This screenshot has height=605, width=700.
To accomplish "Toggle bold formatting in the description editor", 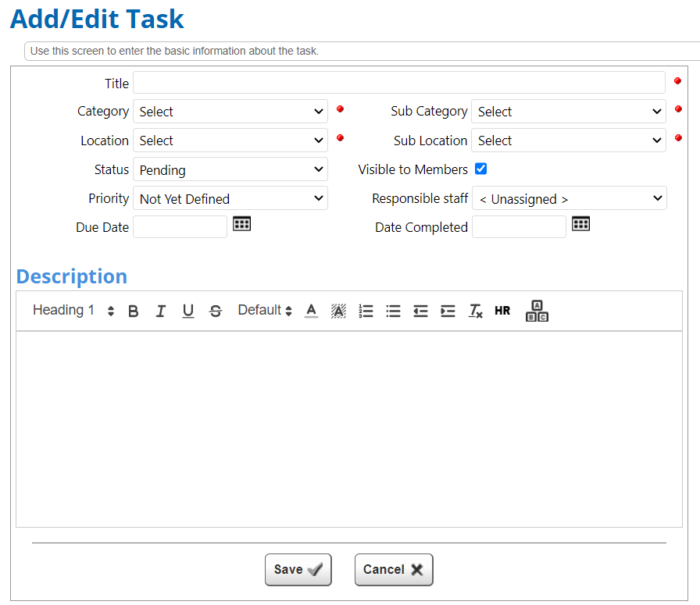I will tap(133, 310).
